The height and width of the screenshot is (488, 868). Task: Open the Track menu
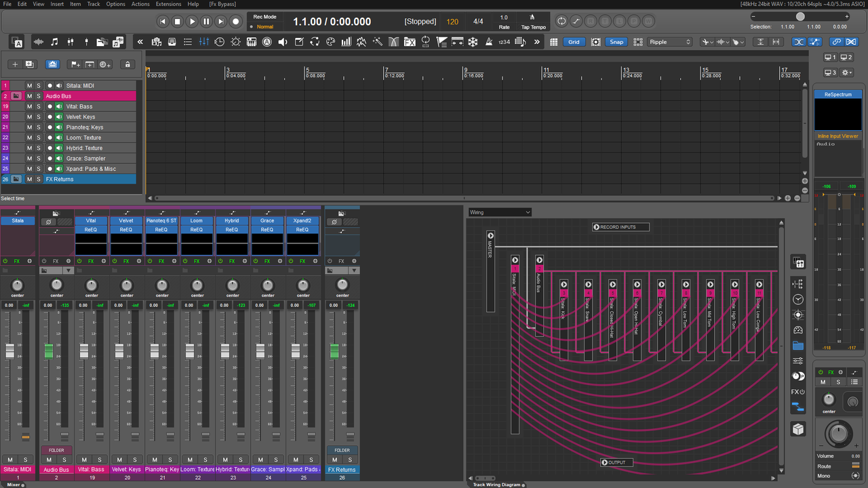(x=94, y=4)
